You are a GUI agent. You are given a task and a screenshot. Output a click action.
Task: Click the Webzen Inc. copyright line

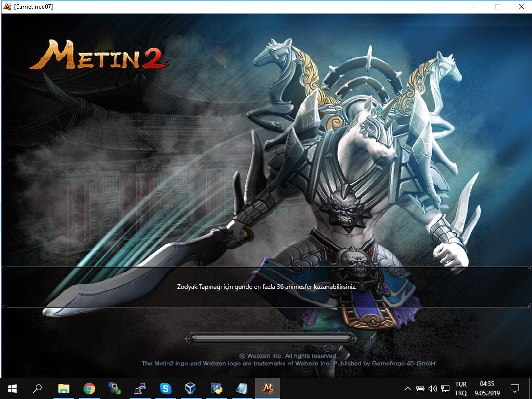[x=288, y=356]
